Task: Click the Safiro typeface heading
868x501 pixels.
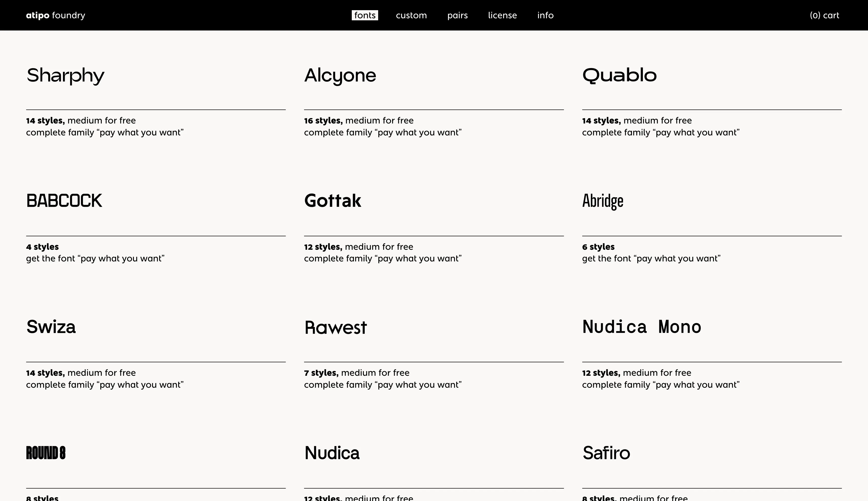Action: click(x=606, y=453)
